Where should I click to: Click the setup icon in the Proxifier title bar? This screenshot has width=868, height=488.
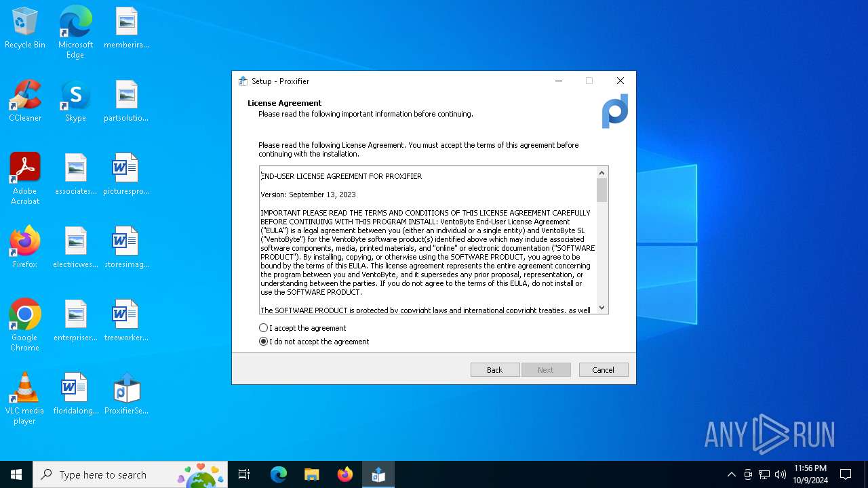click(x=243, y=81)
